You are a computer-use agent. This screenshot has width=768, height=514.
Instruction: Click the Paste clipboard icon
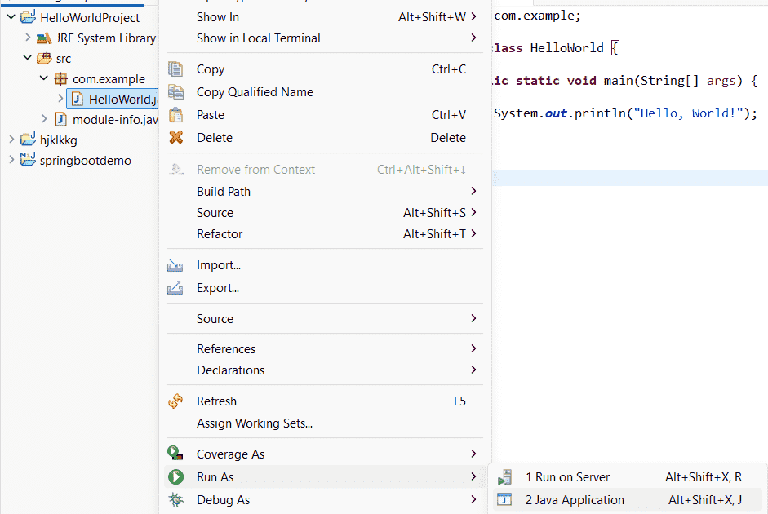tap(176, 115)
